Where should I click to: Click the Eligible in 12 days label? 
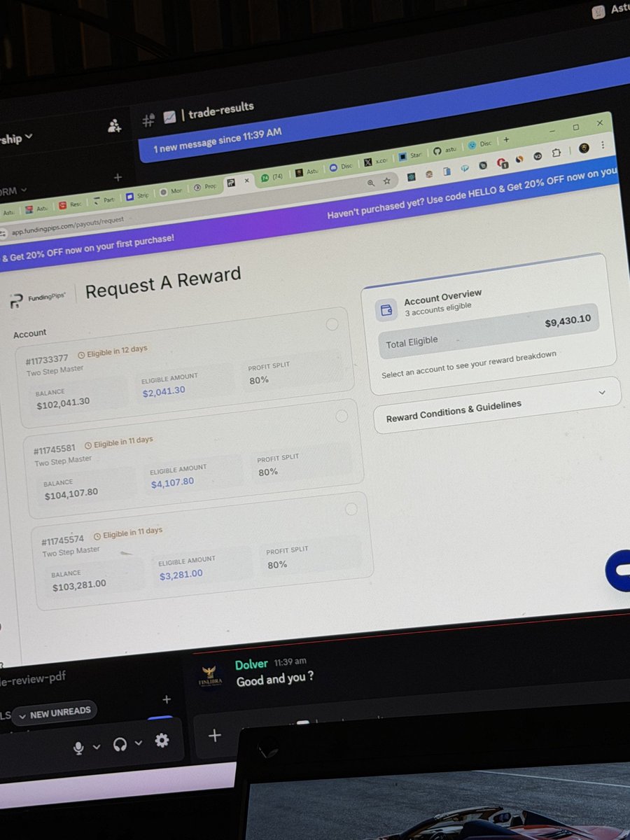click(113, 351)
